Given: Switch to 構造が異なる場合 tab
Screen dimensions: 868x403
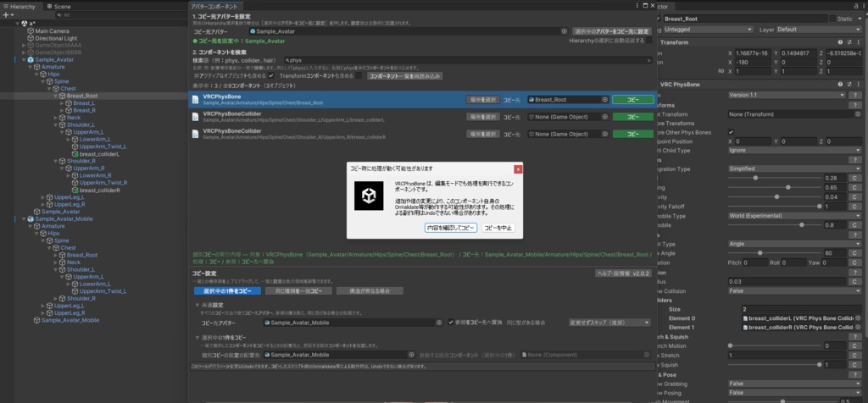Looking at the screenshot, I should (x=370, y=290).
